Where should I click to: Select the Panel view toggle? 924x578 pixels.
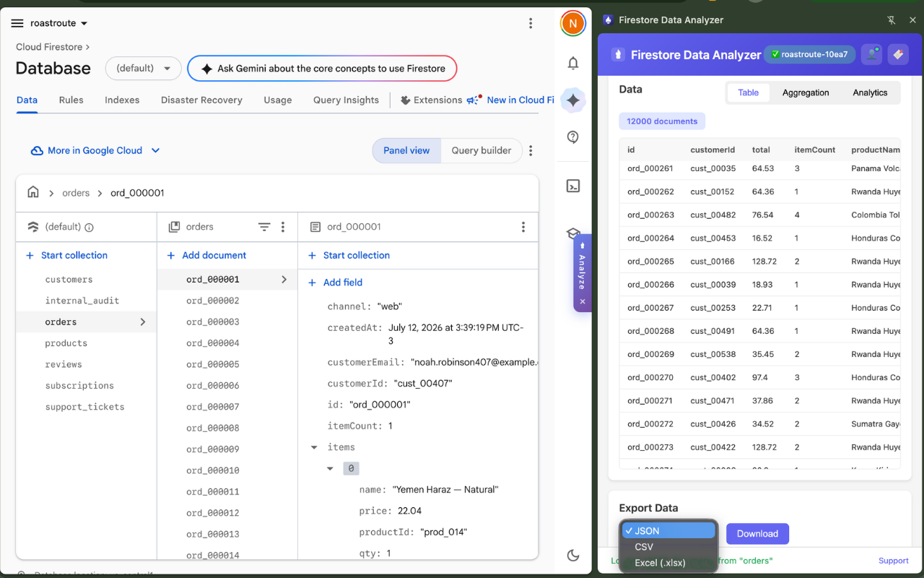406,150
